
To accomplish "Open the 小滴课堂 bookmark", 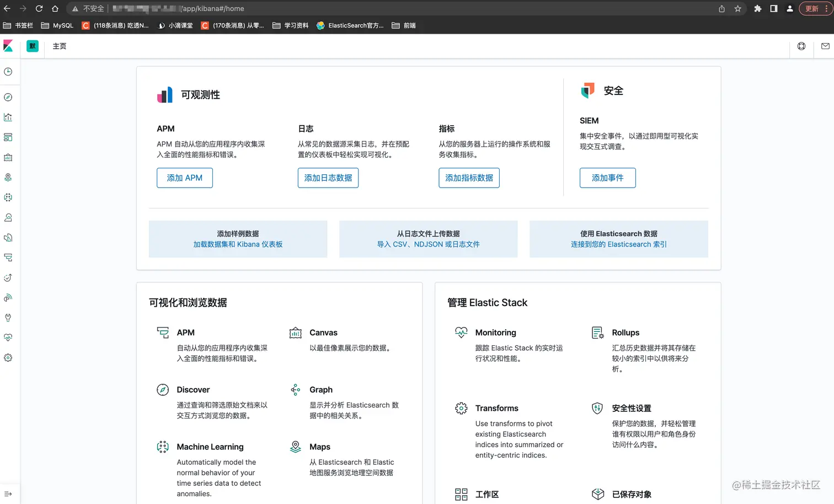I will [175, 25].
